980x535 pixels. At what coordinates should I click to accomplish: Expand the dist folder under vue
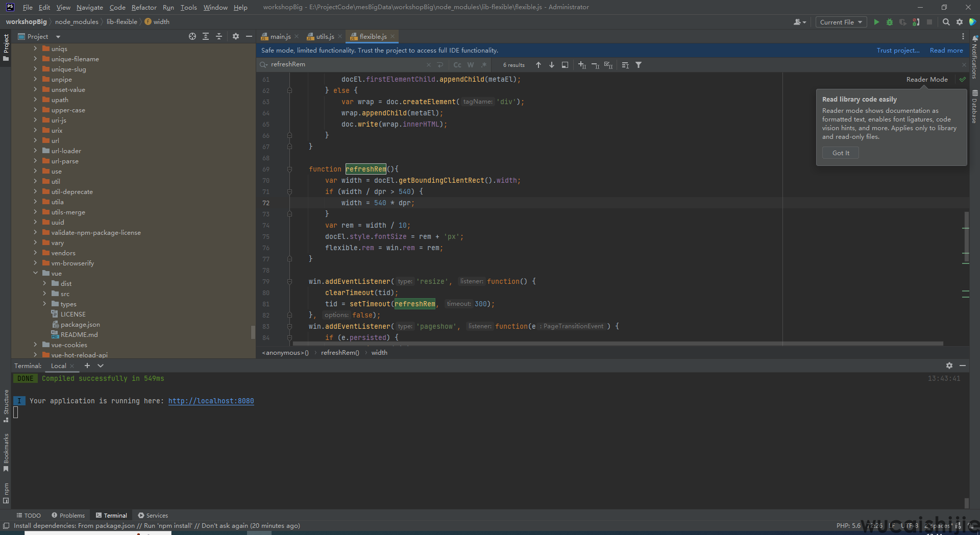[x=44, y=283]
